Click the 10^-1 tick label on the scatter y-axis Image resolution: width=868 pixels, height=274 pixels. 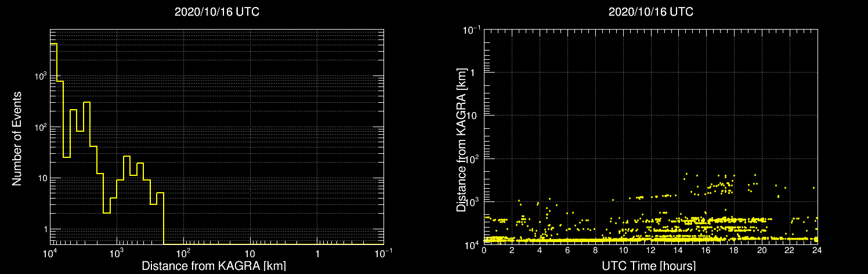click(x=471, y=30)
